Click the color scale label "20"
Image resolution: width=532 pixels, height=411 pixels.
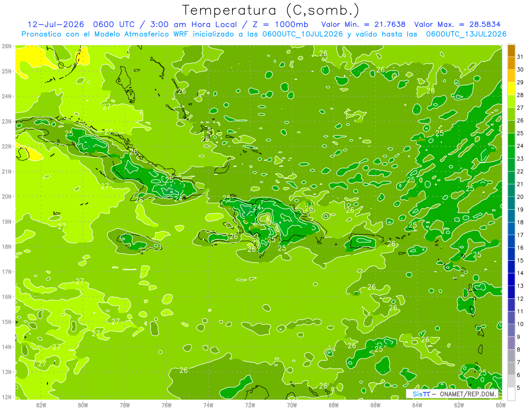(x=520, y=197)
